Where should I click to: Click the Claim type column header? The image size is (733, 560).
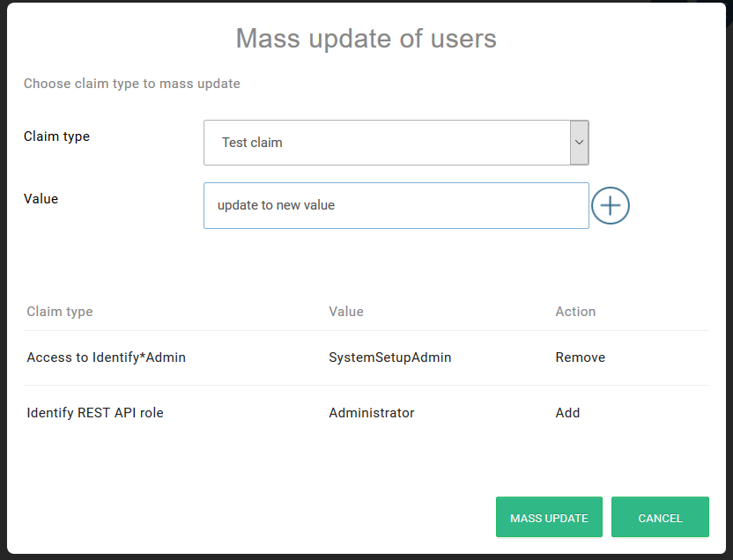[60, 312]
